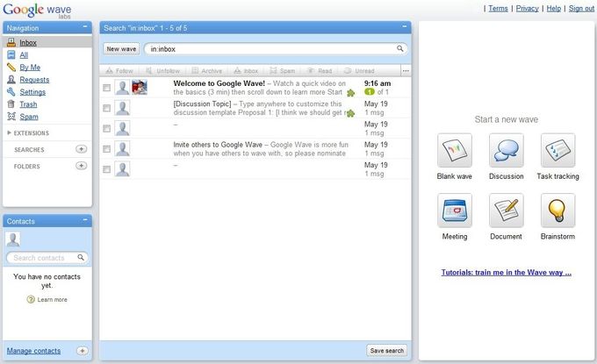The height and width of the screenshot is (364, 597).
Task: Click the Follow toolbar button
Action: tap(119, 71)
